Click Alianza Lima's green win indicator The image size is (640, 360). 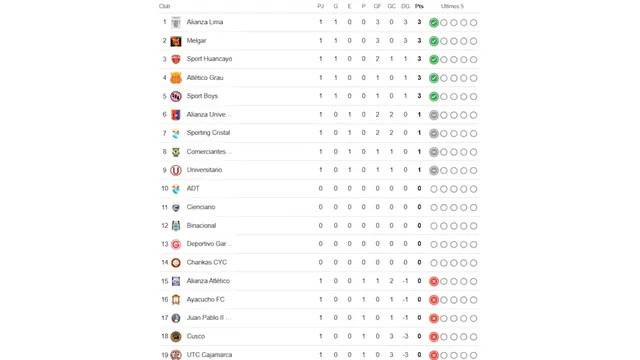[x=434, y=23]
